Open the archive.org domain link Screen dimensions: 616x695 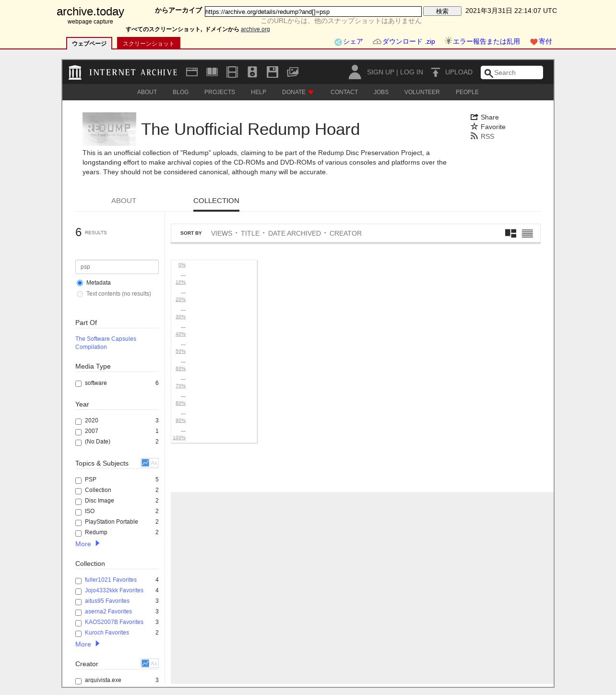(x=255, y=29)
